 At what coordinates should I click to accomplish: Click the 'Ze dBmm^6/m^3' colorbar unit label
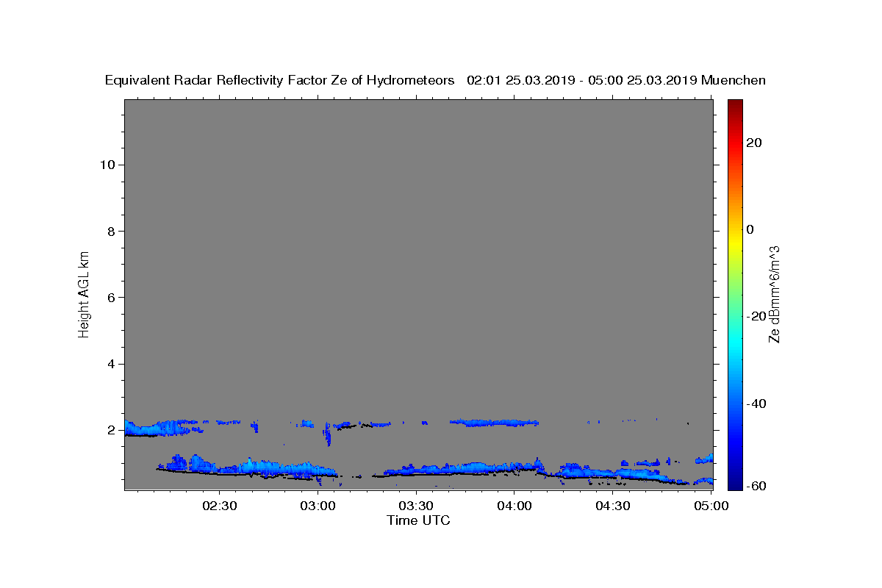click(x=774, y=294)
